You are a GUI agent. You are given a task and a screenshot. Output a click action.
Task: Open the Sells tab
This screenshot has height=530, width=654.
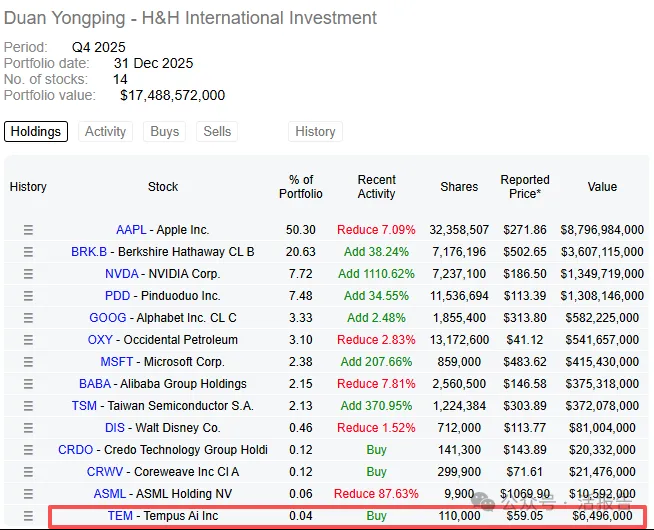point(217,131)
